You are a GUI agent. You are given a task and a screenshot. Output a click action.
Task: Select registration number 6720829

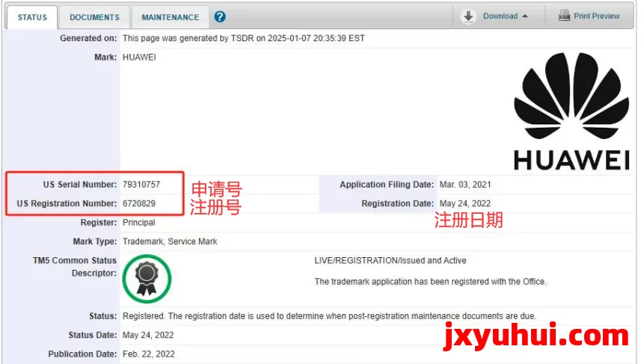(x=139, y=203)
